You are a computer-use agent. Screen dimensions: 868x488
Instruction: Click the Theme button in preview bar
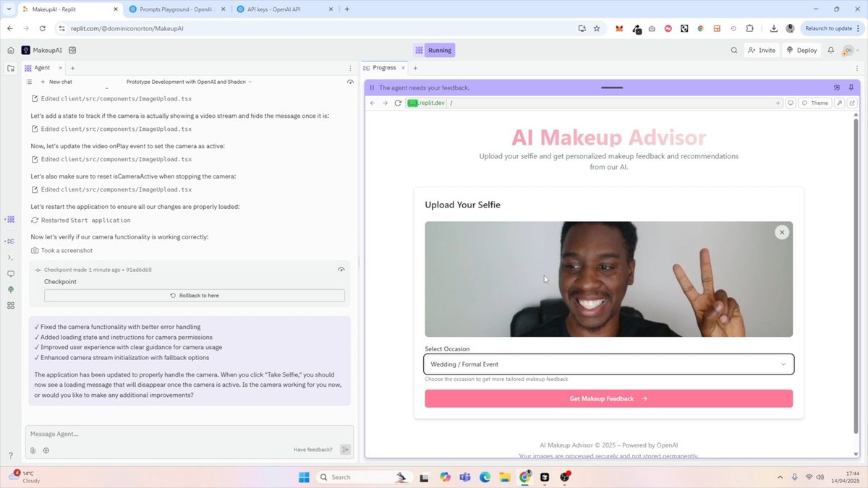click(815, 103)
